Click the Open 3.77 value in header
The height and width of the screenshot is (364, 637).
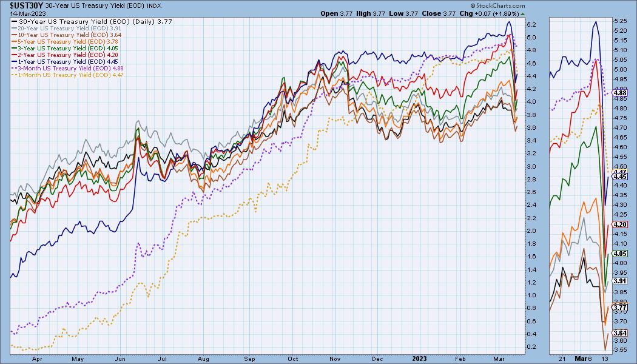coord(336,13)
